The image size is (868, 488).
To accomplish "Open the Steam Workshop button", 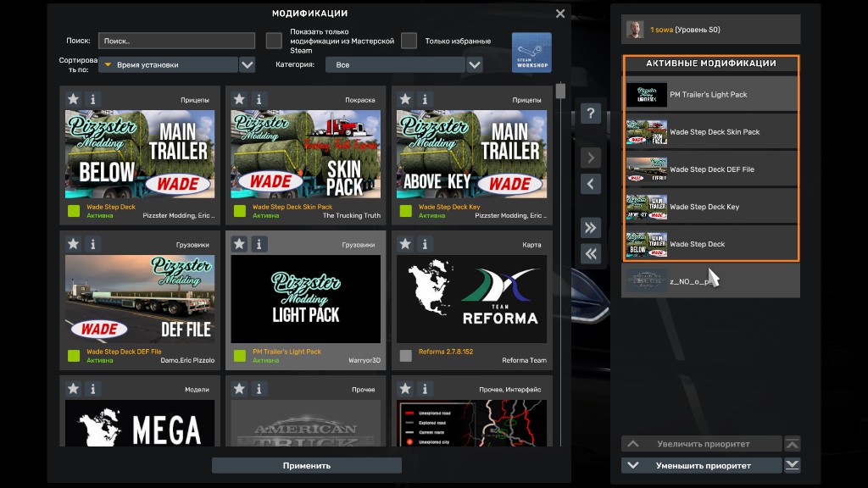I will (531, 53).
